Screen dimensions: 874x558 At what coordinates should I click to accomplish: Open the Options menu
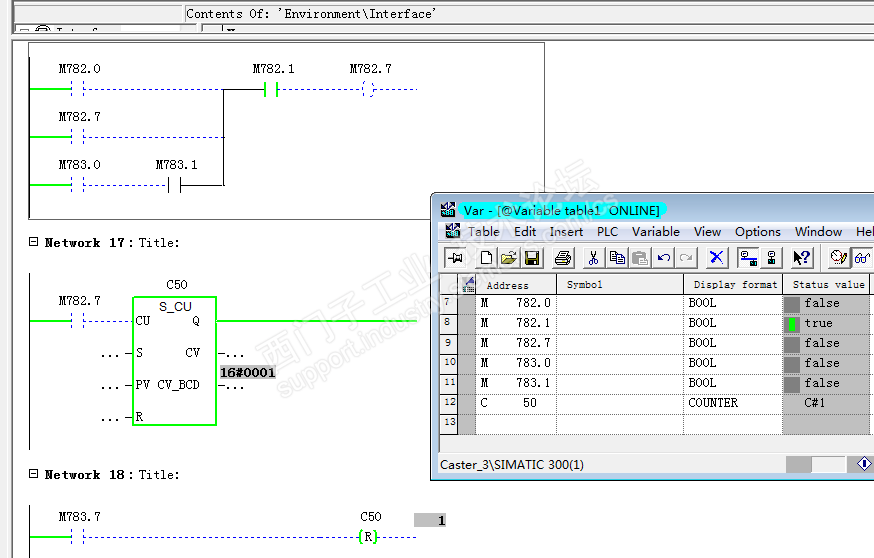(758, 232)
